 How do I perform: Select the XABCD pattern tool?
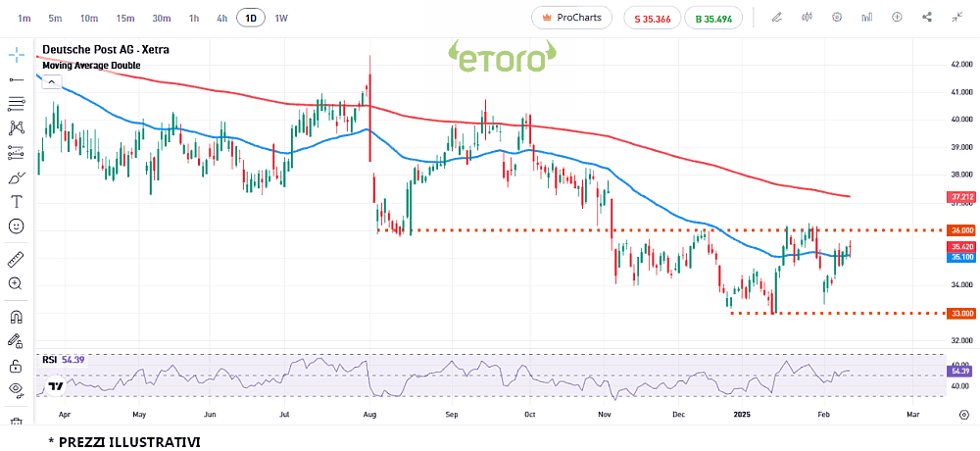16,128
